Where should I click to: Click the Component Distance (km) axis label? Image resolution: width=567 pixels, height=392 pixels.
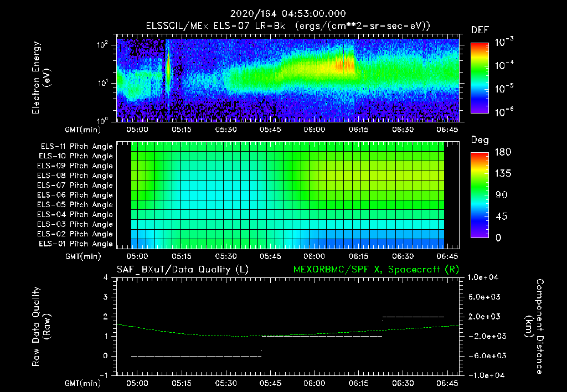(534, 327)
